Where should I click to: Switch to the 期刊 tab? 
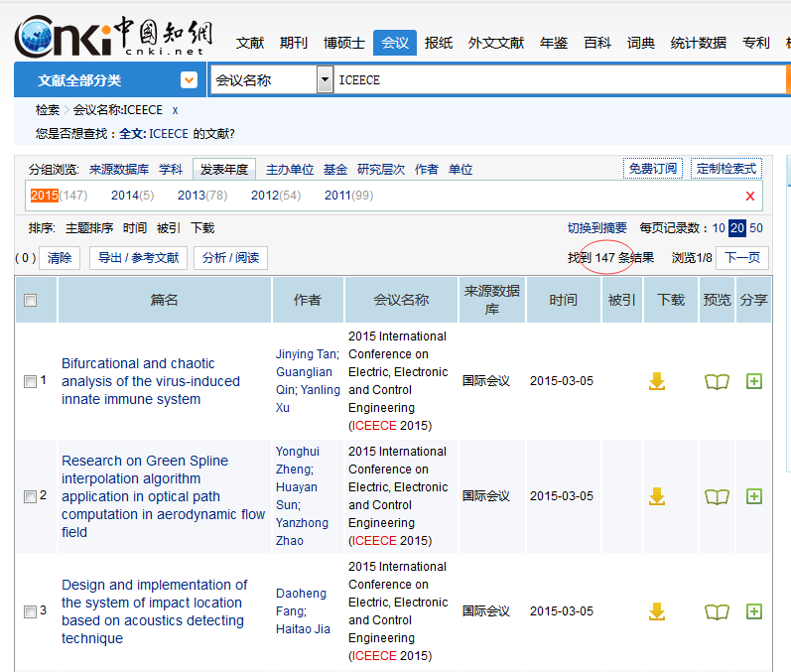294,43
